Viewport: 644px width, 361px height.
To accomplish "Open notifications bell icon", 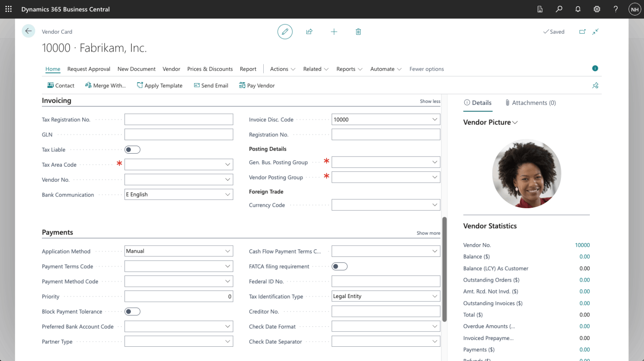I will (578, 9).
